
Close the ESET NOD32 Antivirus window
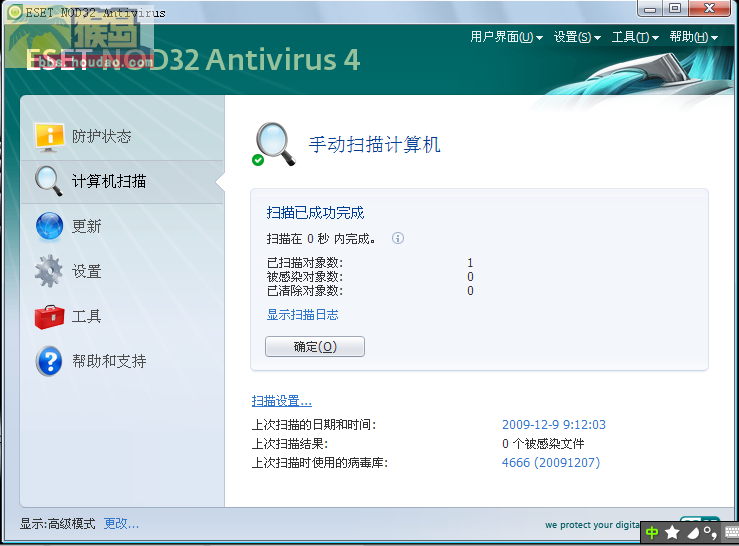[709, 8]
